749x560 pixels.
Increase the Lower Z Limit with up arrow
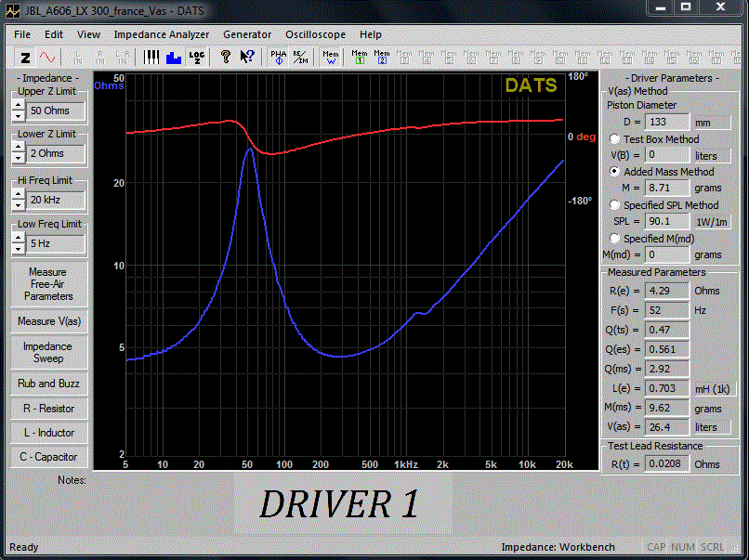point(19,148)
